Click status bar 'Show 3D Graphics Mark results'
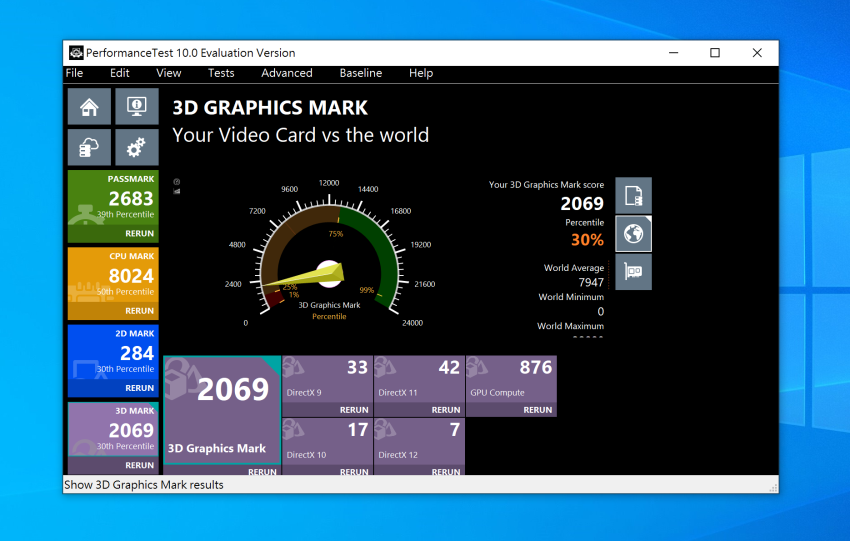850x541 pixels. pyautogui.click(x=144, y=485)
